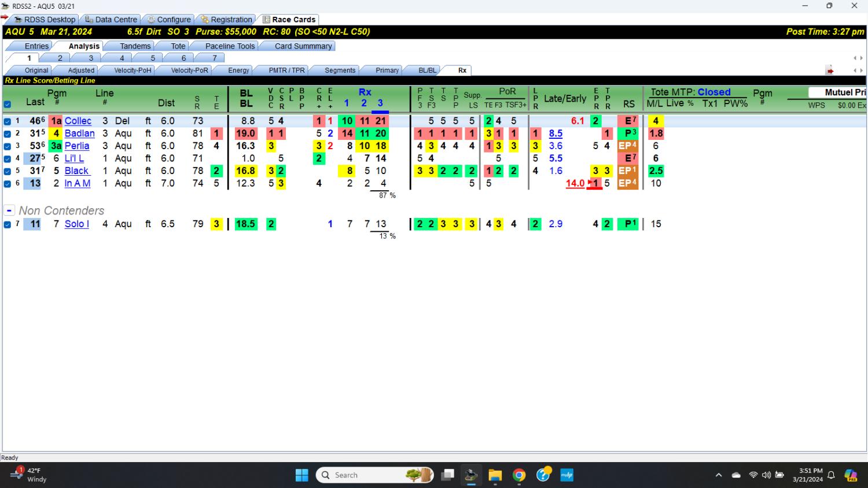The width and height of the screenshot is (868, 488).
Task: Toggle the select-all checkbox in the header
Action: [x=8, y=105]
